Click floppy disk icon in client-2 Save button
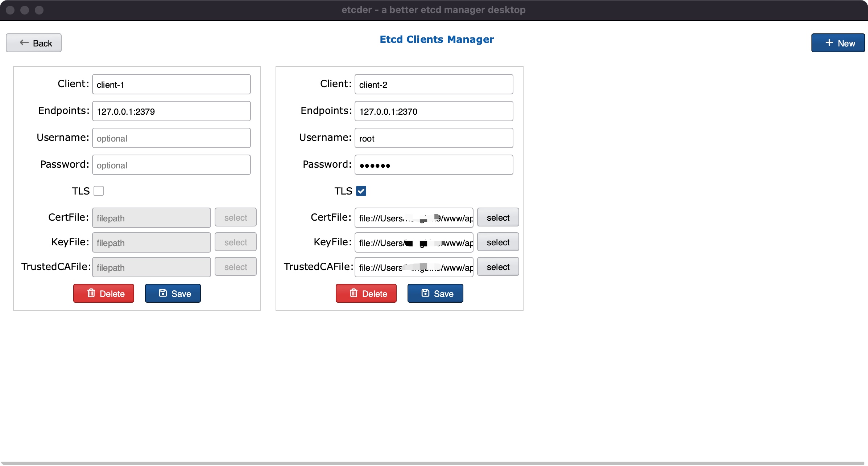The image size is (868, 466). pyautogui.click(x=426, y=293)
